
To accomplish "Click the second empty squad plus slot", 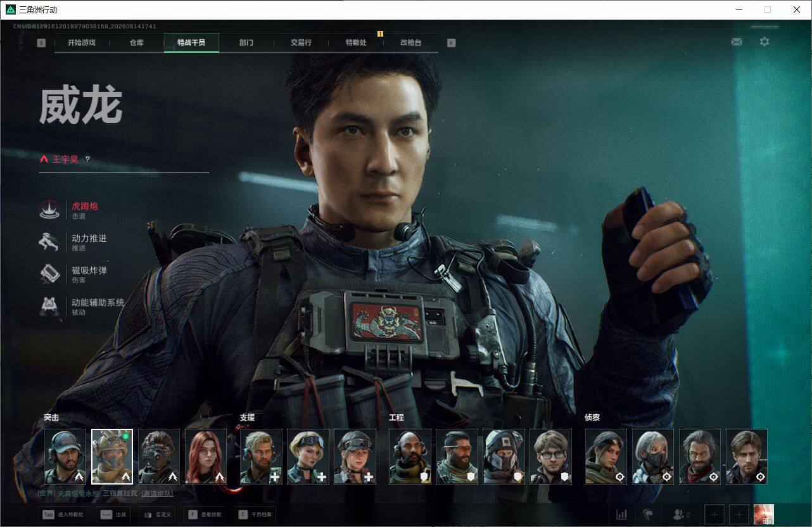I will click(738, 514).
